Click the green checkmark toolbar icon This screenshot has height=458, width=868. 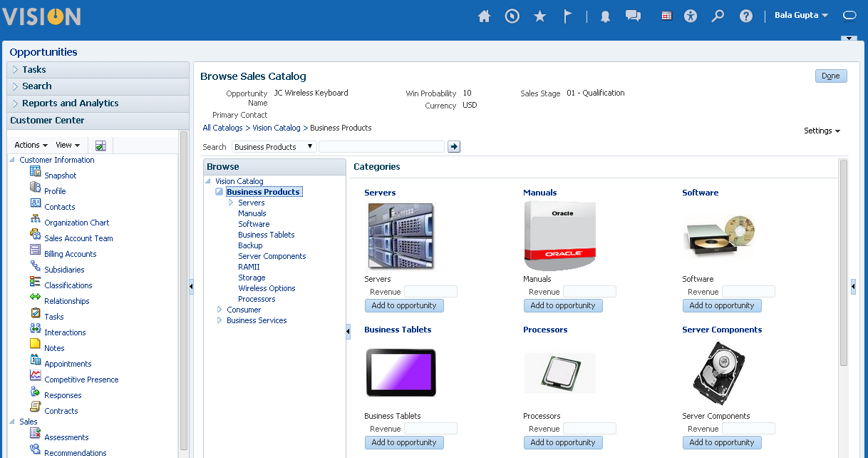(100, 146)
